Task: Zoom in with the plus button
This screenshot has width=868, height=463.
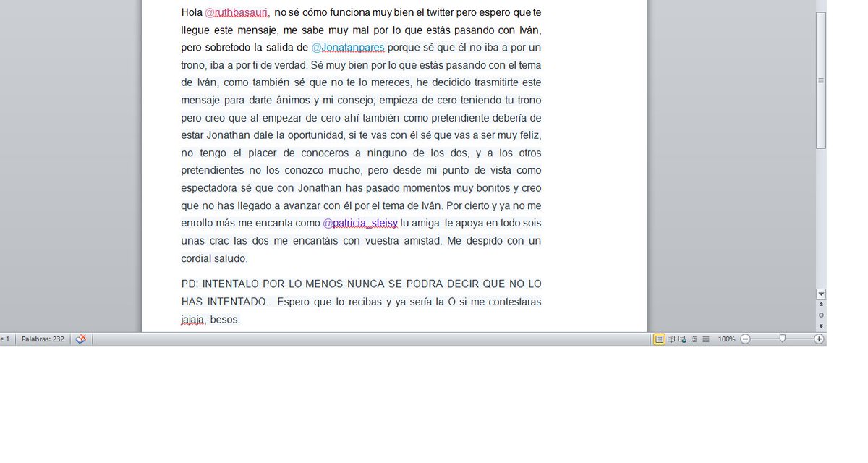Action: click(819, 339)
